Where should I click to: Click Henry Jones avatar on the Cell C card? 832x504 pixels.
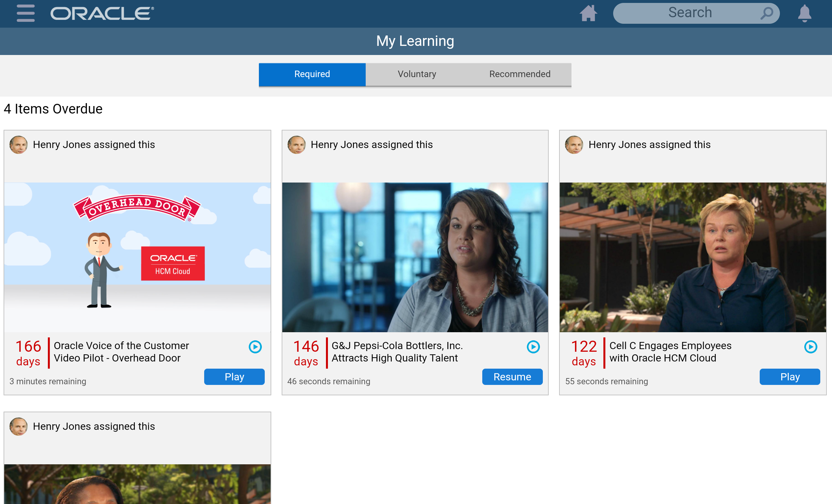[x=574, y=145]
